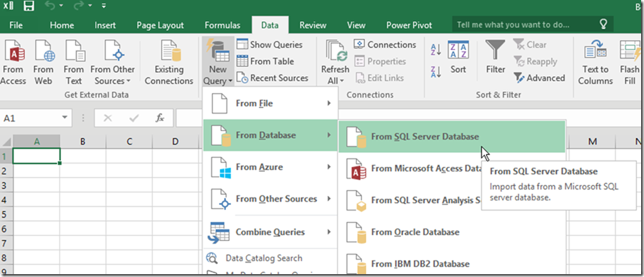Click the Save icon in the title bar
The height and width of the screenshot is (277, 644).
point(29,7)
